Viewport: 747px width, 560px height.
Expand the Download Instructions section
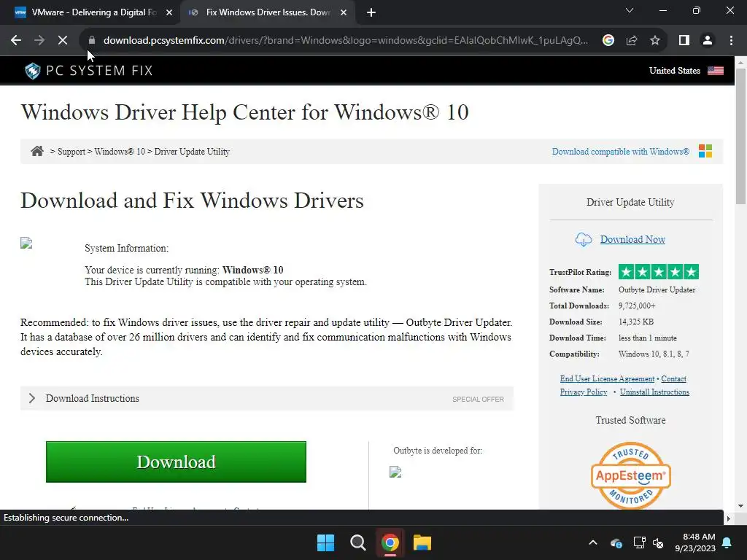click(x=267, y=399)
